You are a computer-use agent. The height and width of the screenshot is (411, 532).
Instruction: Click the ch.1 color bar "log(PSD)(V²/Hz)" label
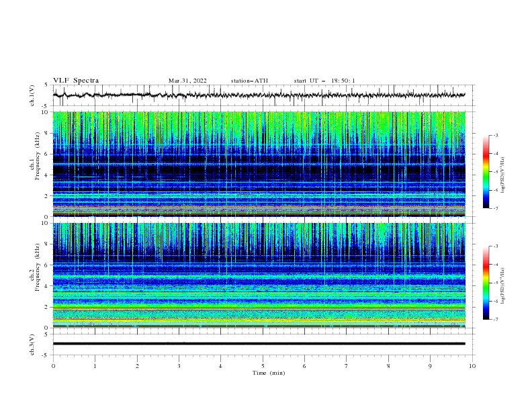coord(503,175)
